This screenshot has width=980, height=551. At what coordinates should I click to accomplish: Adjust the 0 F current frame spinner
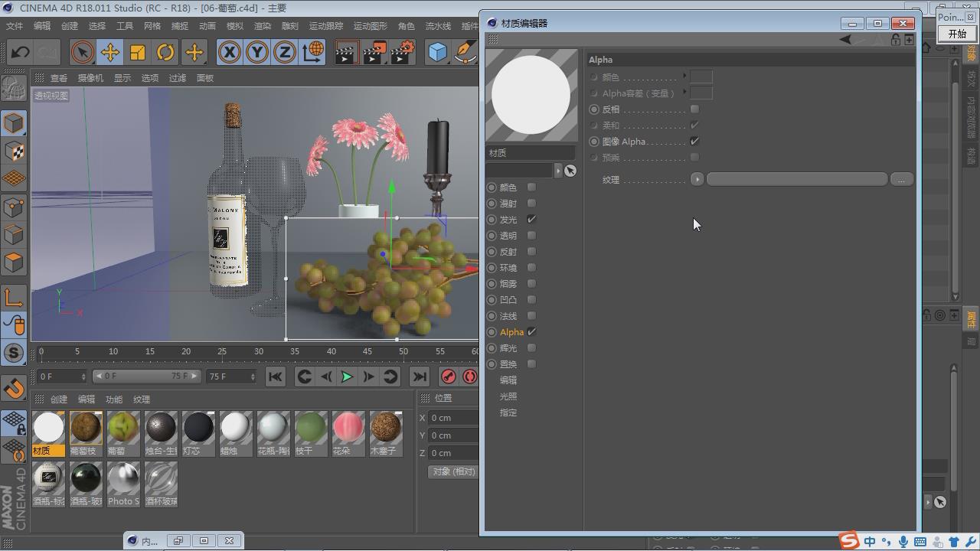click(x=83, y=376)
